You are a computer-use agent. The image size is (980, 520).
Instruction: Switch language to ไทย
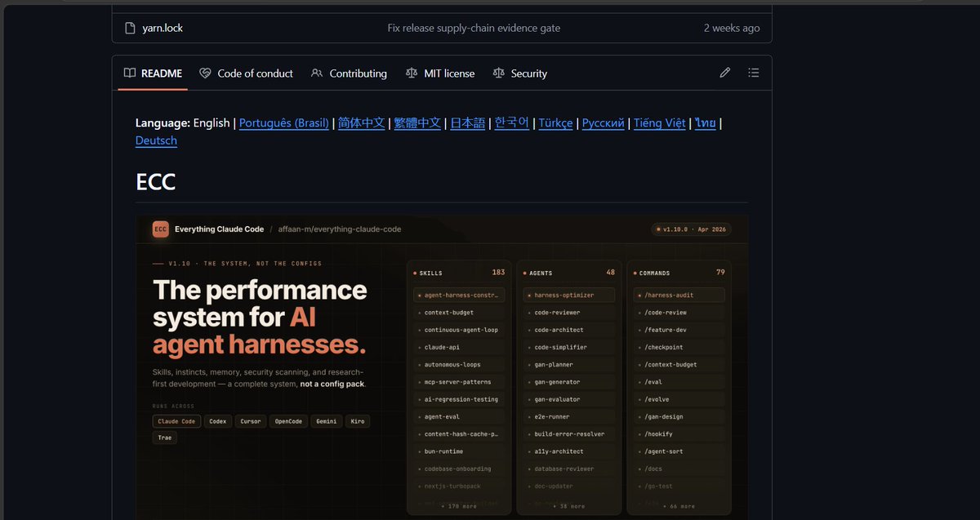pos(706,123)
